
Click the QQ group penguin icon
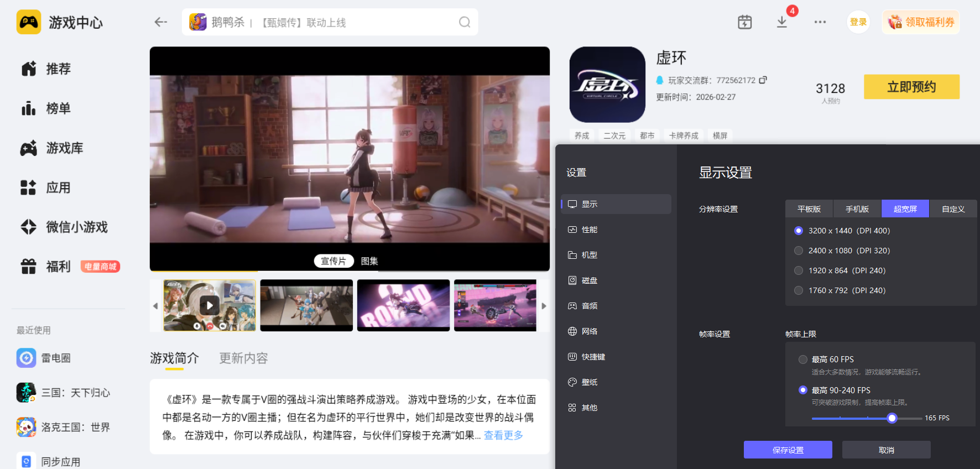pos(660,80)
